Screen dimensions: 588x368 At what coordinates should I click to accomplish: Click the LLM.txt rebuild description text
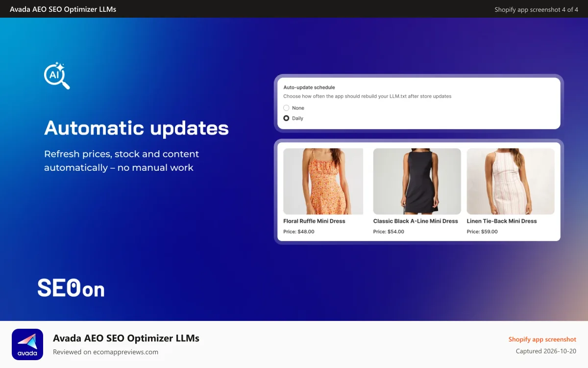[367, 96]
